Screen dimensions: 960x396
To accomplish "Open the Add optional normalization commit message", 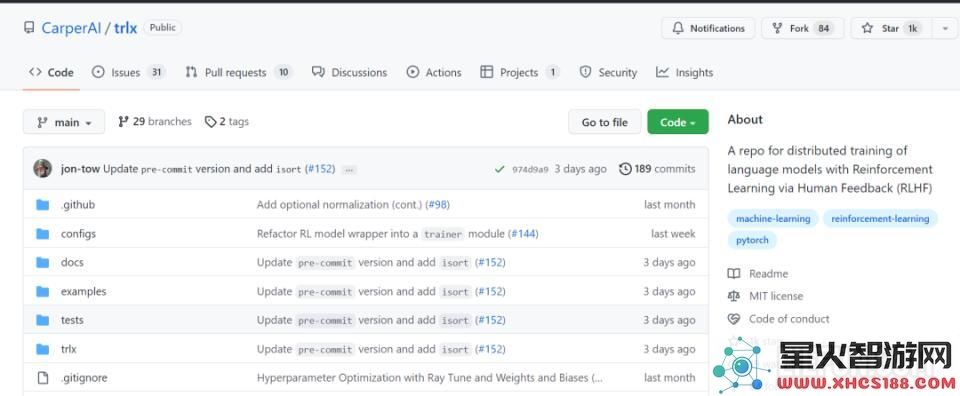I will (339, 204).
